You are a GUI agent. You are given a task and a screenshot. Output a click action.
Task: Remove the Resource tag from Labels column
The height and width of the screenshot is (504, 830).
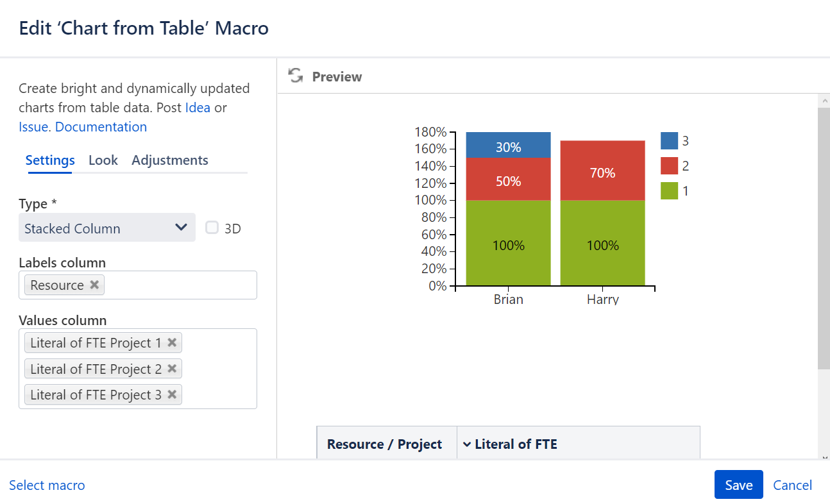coord(94,285)
